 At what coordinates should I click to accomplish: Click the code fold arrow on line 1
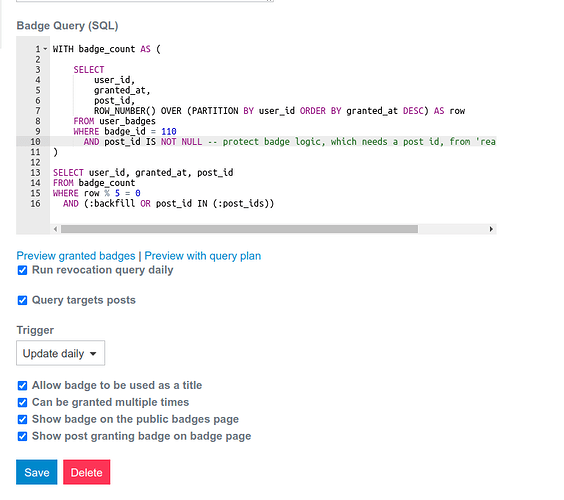click(x=45, y=49)
